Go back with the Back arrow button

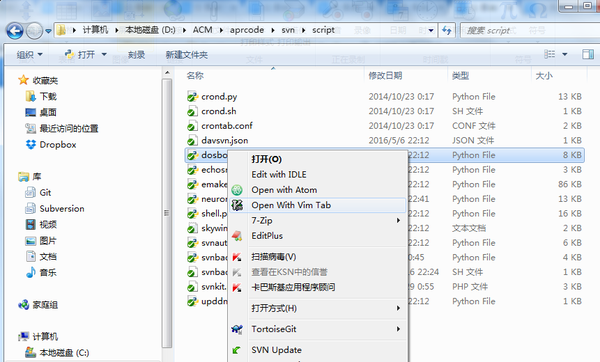pos(15,31)
